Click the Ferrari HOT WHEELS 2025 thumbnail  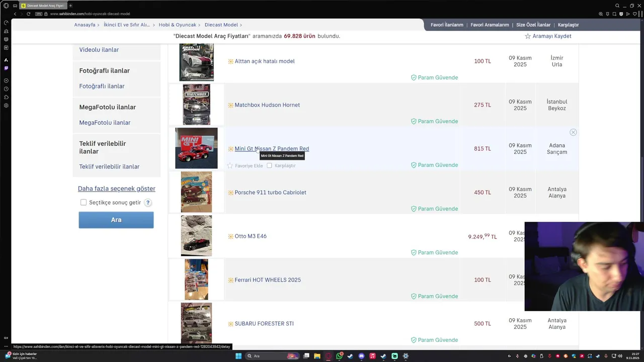click(x=196, y=280)
